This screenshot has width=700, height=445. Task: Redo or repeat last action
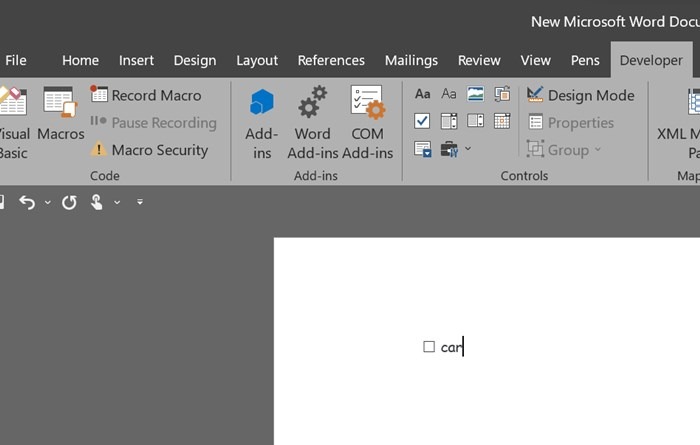point(69,202)
